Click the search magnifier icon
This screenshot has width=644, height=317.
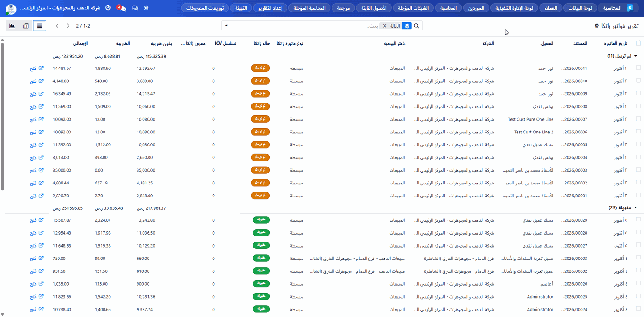[417, 26]
